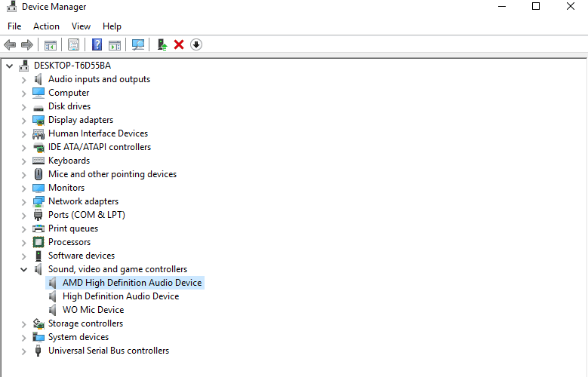This screenshot has height=377, width=588.
Task: Click the Disable device down-arrow icon
Action: pos(196,45)
